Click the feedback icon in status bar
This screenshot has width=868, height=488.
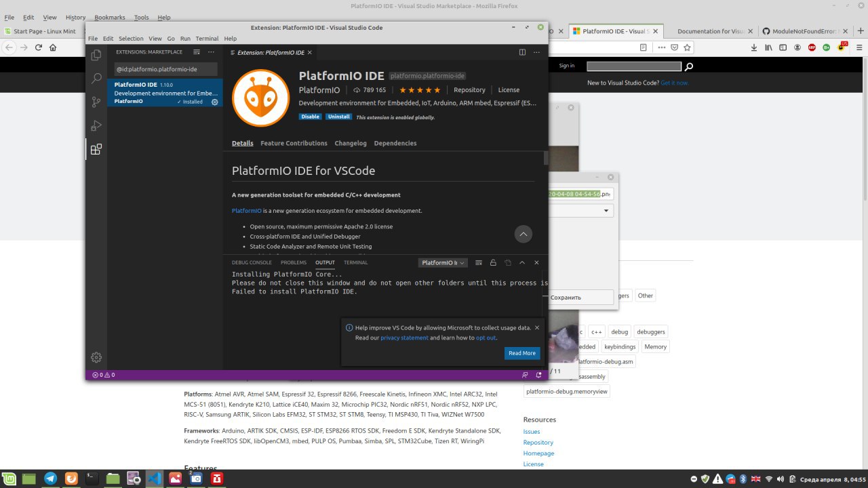pos(525,375)
